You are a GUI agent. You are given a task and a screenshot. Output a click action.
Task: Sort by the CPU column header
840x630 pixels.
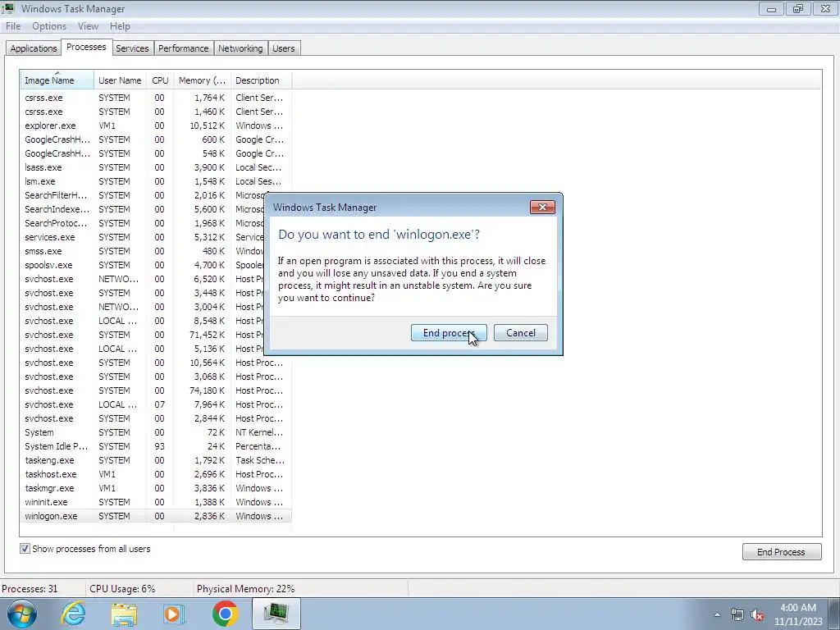(160, 80)
